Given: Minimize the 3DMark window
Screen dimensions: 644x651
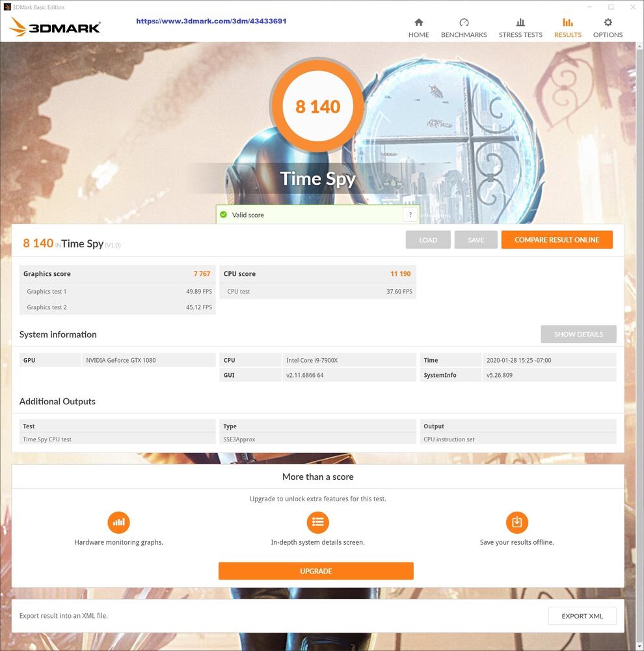Looking at the screenshot, I should point(589,7).
